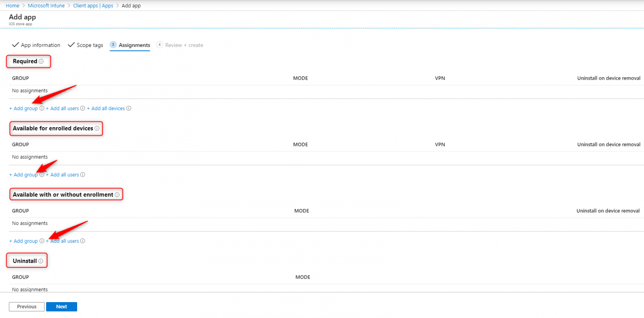Open Review + create step

coord(184,45)
